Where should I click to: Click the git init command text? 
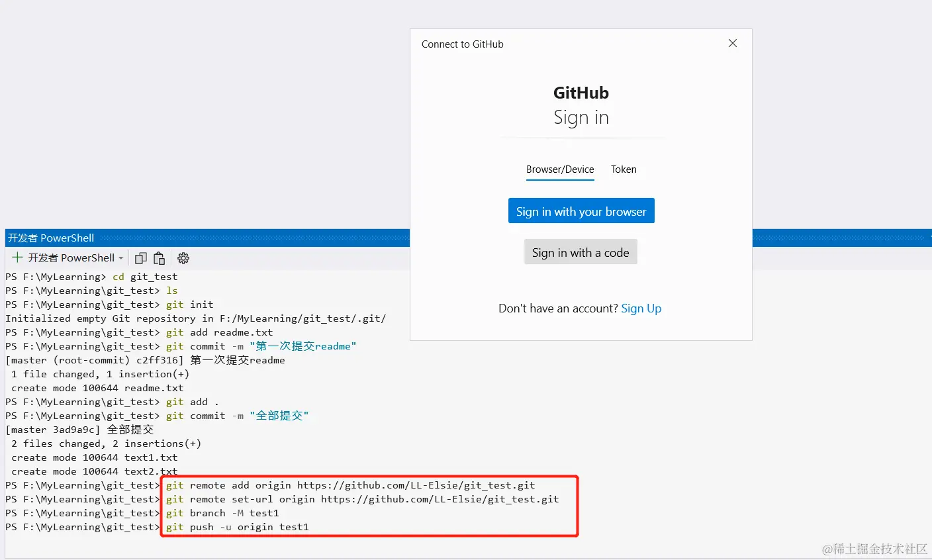point(188,304)
